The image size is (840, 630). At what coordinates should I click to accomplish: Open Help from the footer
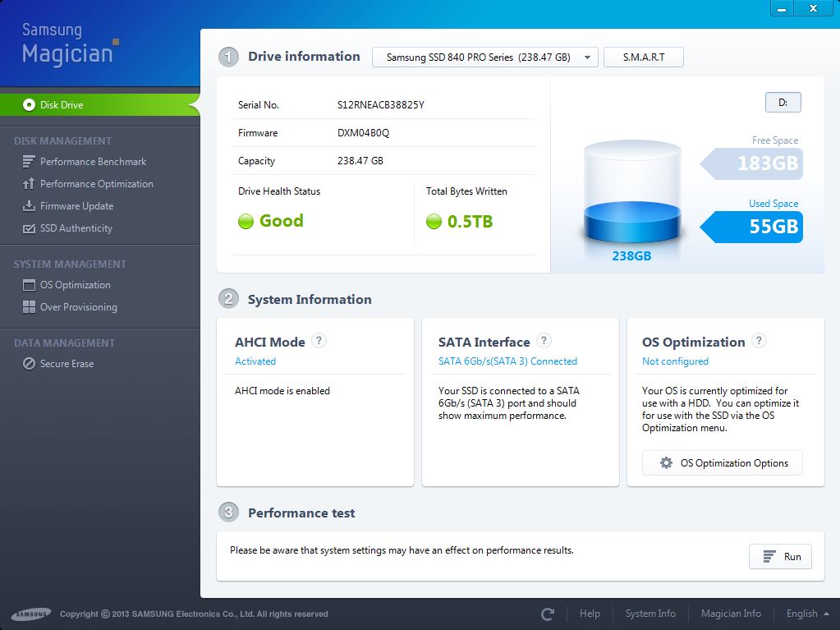[590, 614]
